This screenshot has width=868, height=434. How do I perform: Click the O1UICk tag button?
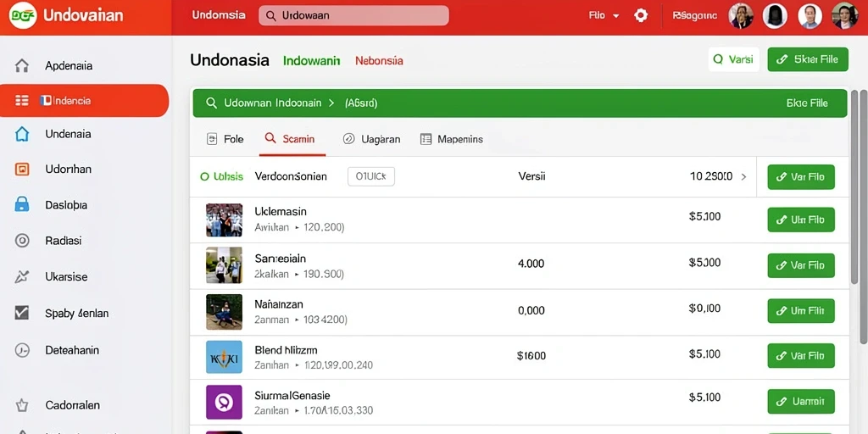click(x=371, y=176)
